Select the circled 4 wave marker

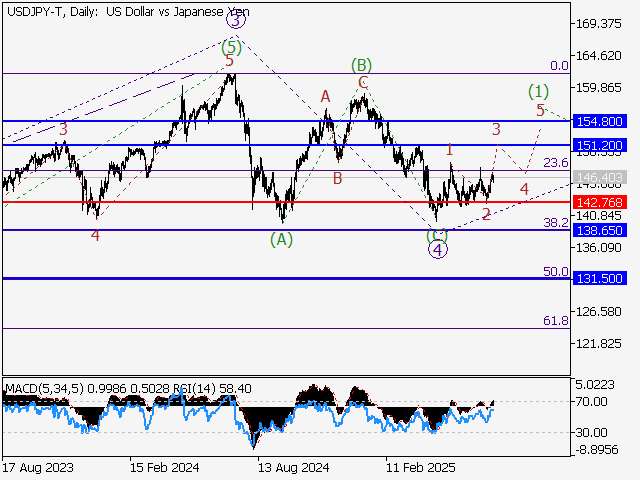(x=437, y=250)
